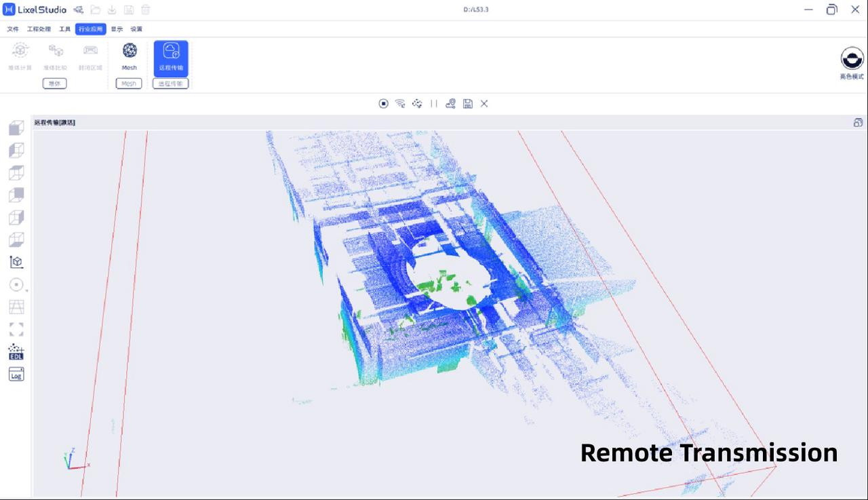
Task: Select the second view cube icon in the sidebar
Action: point(16,150)
